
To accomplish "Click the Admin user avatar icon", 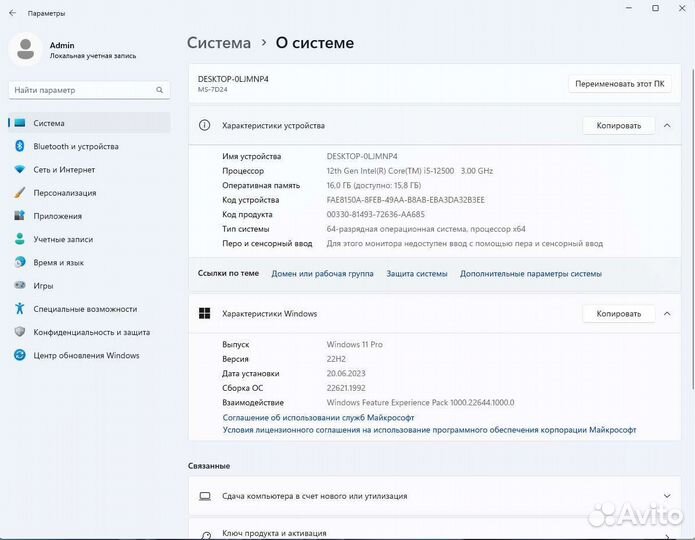I will (25, 49).
